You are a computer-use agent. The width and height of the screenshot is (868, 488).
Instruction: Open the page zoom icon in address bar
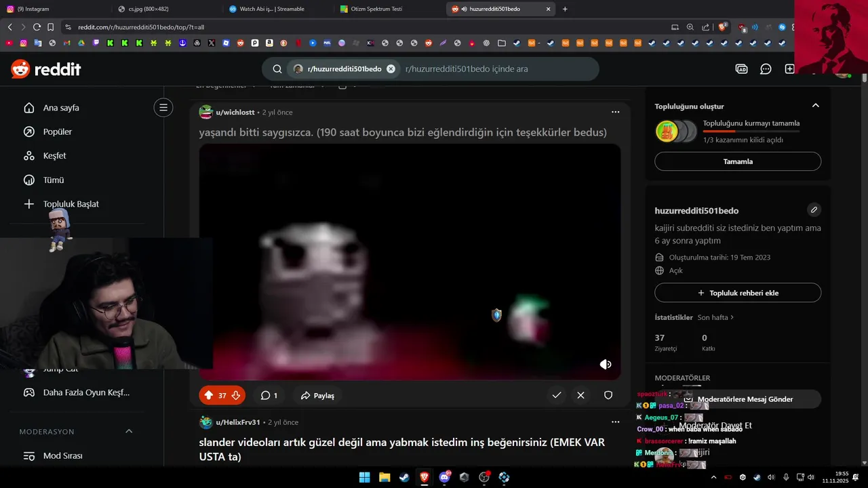(x=690, y=27)
